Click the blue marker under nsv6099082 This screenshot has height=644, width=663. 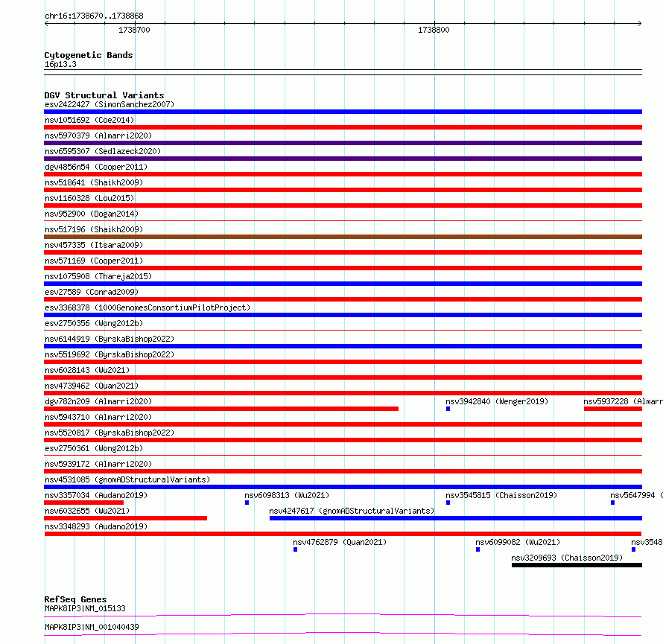pos(478,549)
